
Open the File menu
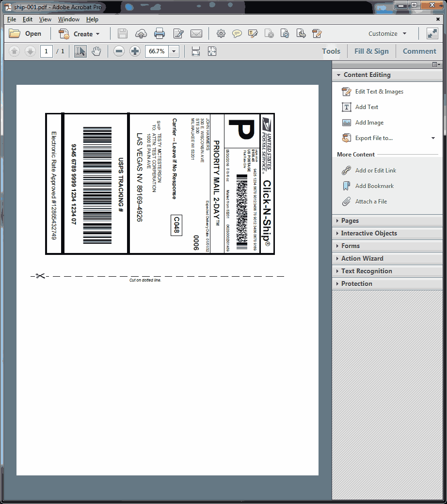coord(12,19)
